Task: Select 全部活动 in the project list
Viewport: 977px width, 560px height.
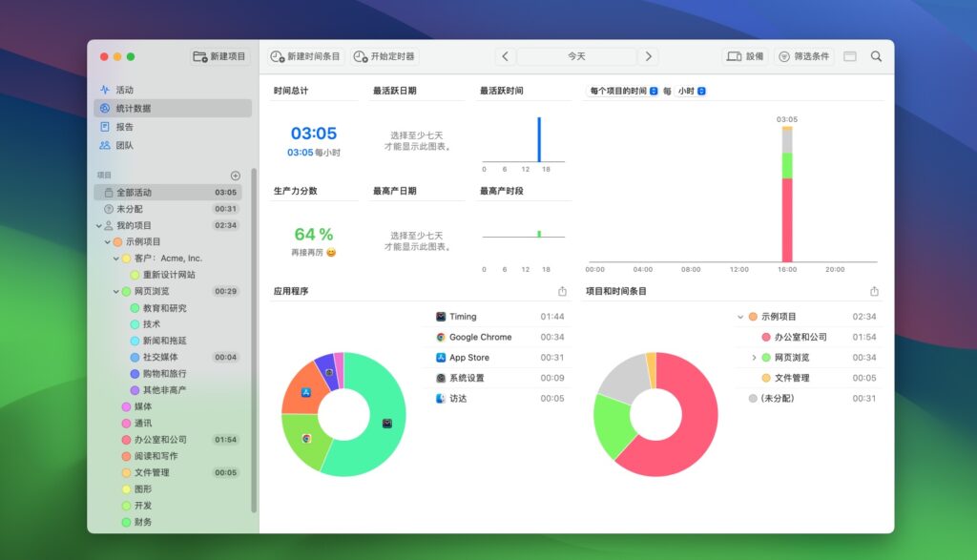Action: point(135,192)
